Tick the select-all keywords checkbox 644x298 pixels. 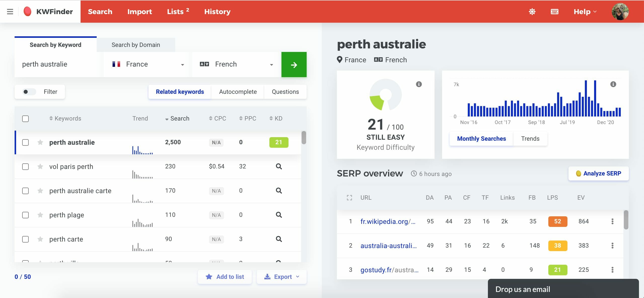(25, 119)
